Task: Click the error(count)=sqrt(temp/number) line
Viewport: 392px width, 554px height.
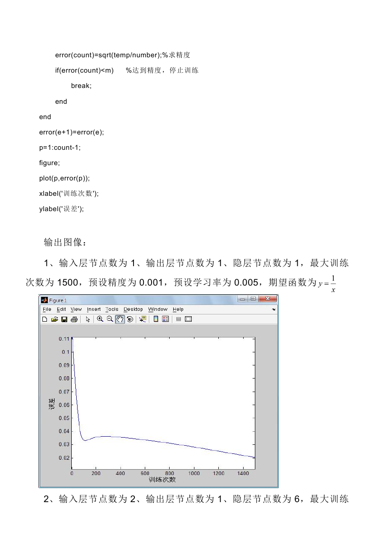Action: click(x=123, y=55)
